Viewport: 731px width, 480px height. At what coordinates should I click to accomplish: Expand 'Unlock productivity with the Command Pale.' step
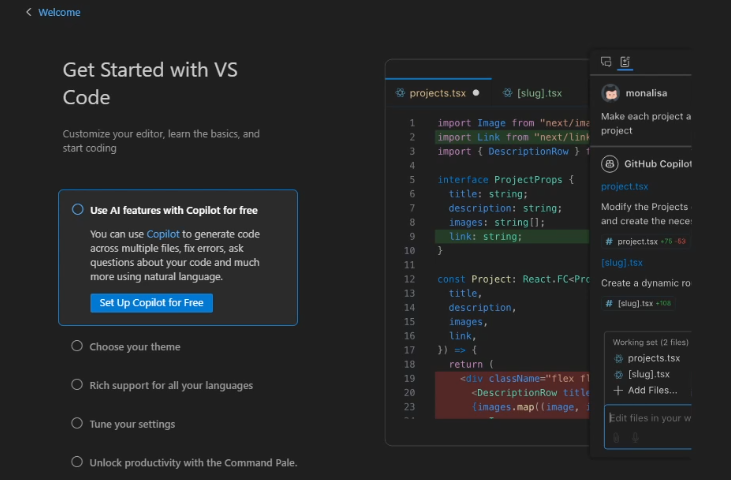193,462
